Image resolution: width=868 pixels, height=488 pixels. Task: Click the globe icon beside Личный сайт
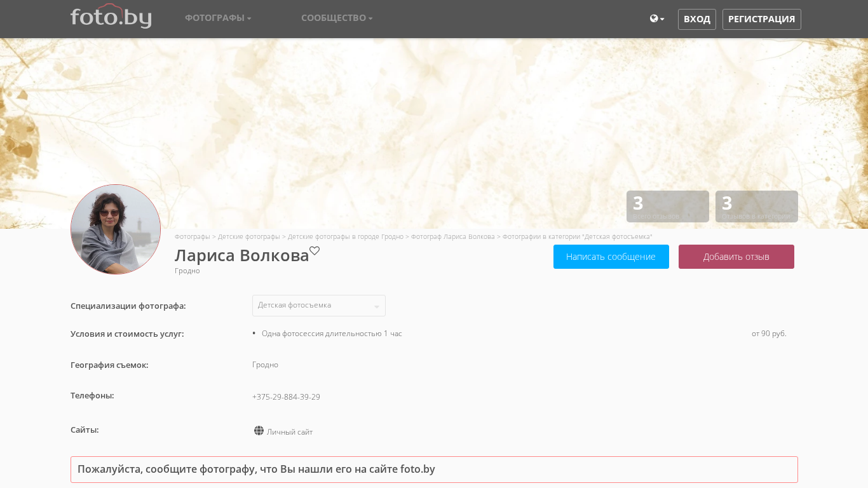click(x=259, y=431)
